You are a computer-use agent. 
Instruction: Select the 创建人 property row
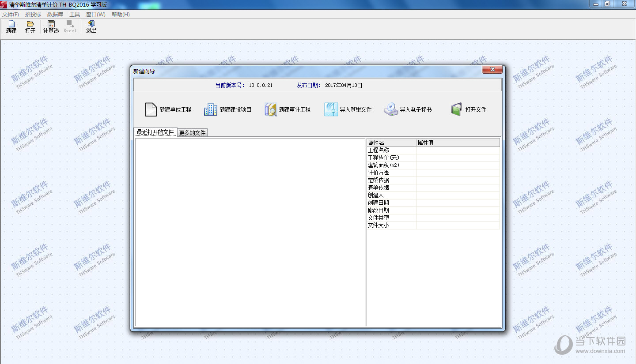coord(433,195)
